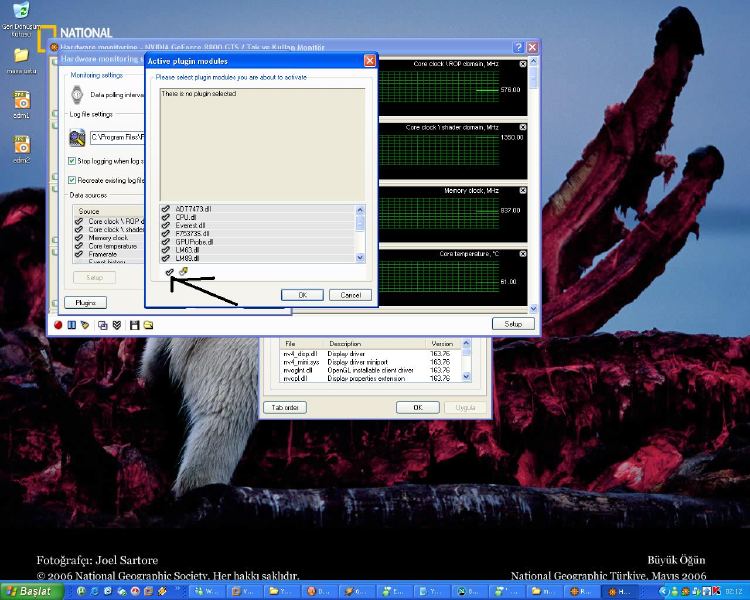Click the blue pause monitoring icon in toolbar
The image size is (750, 600).
pyautogui.click(x=71, y=325)
